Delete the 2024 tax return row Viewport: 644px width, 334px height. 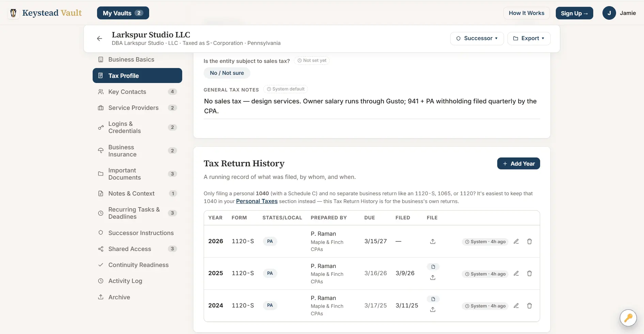click(530, 306)
